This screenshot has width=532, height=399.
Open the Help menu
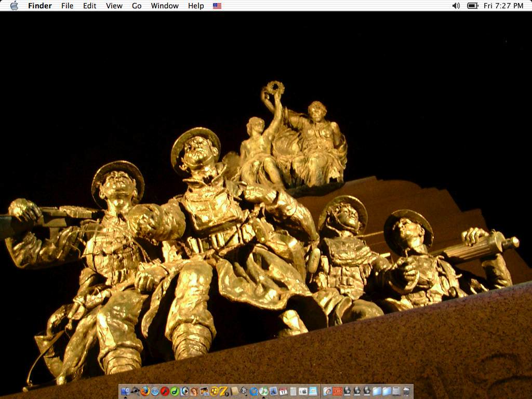pyautogui.click(x=196, y=6)
